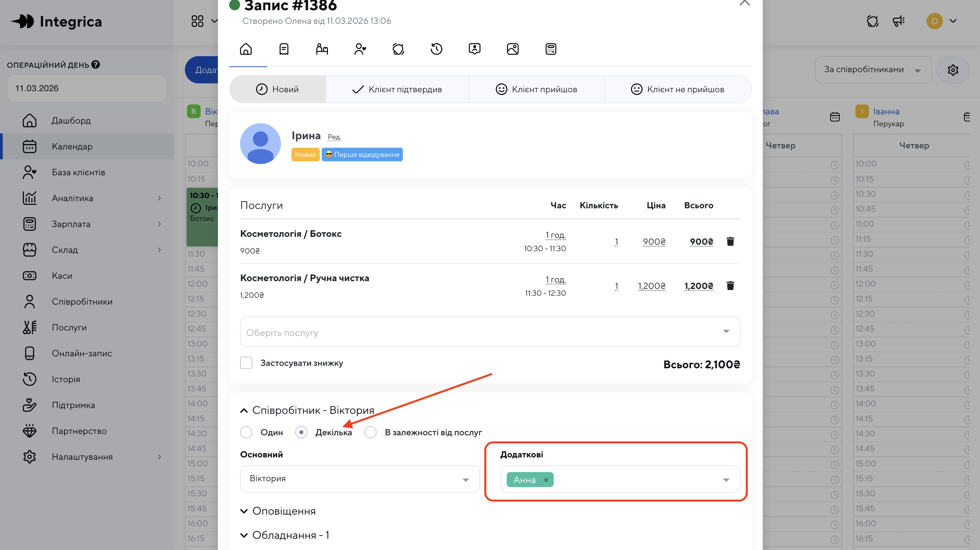Delete the Ручна чистка service row
The height and width of the screenshot is (550, 980).
click(730, 286)
